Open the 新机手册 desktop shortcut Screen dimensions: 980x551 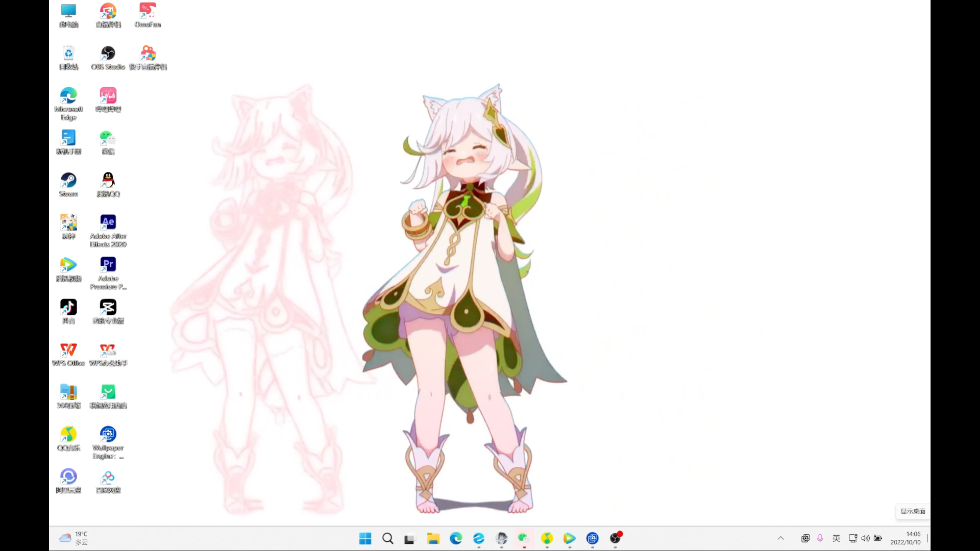click(68, 143)
